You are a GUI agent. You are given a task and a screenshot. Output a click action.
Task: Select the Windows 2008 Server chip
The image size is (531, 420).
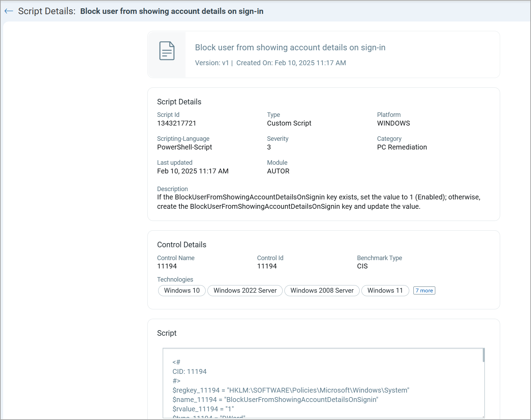click(x=322, y=290)
